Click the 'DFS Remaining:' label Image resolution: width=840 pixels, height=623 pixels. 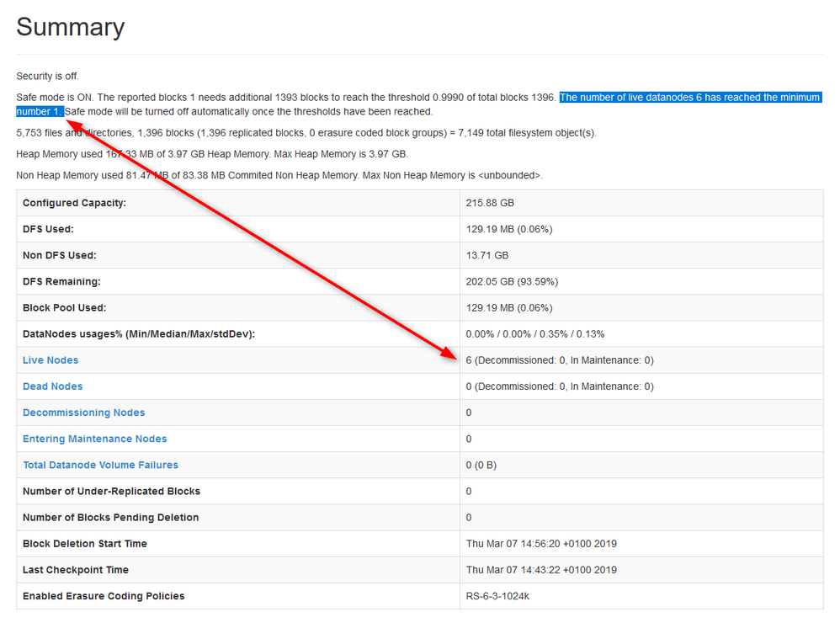click(x=61, y=282)
